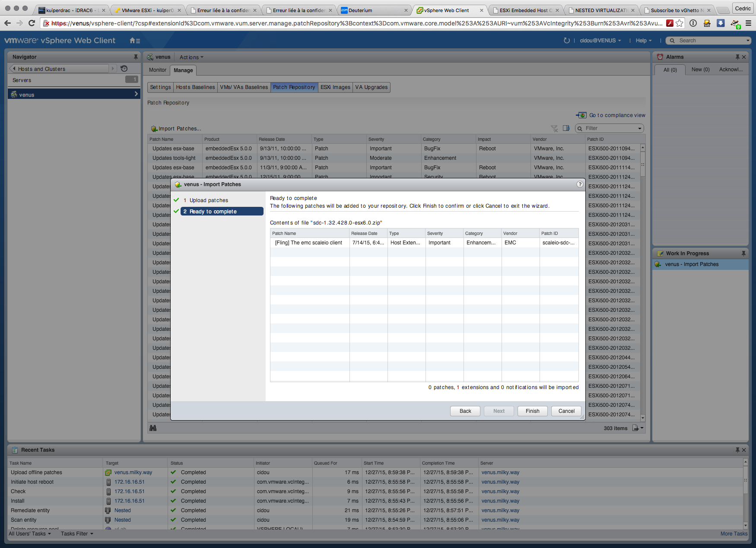Select the Monitor tab
756x548 pixels.
coord(157,70)
